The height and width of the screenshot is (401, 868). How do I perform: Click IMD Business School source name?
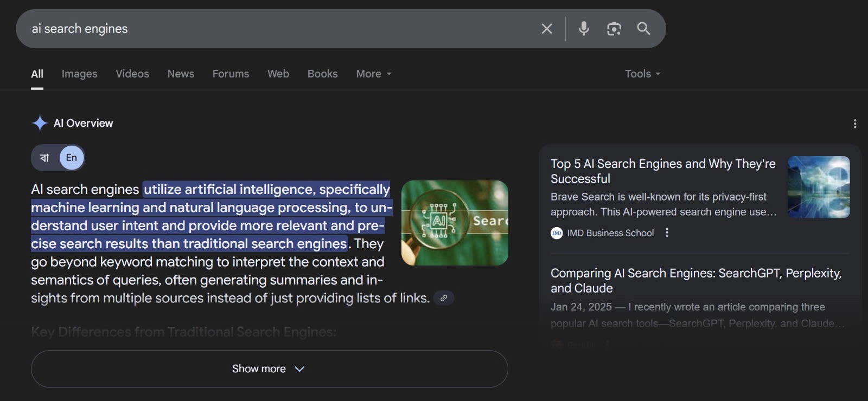(x=610, y=233)
